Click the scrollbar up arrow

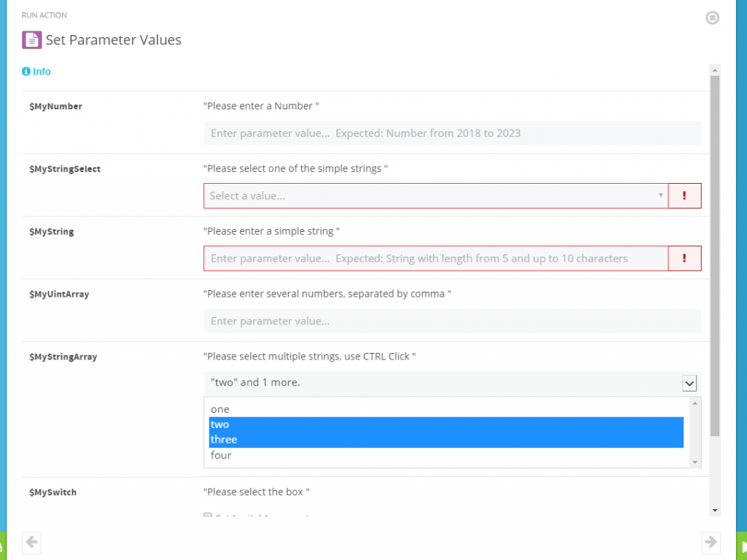[716, 71]
